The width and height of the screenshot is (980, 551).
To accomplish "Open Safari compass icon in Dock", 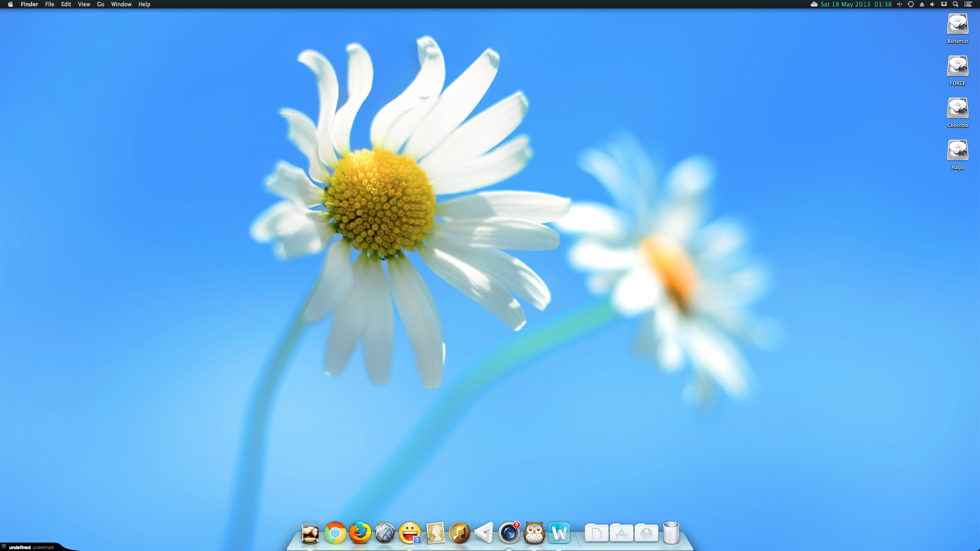I will coord(385,533).
